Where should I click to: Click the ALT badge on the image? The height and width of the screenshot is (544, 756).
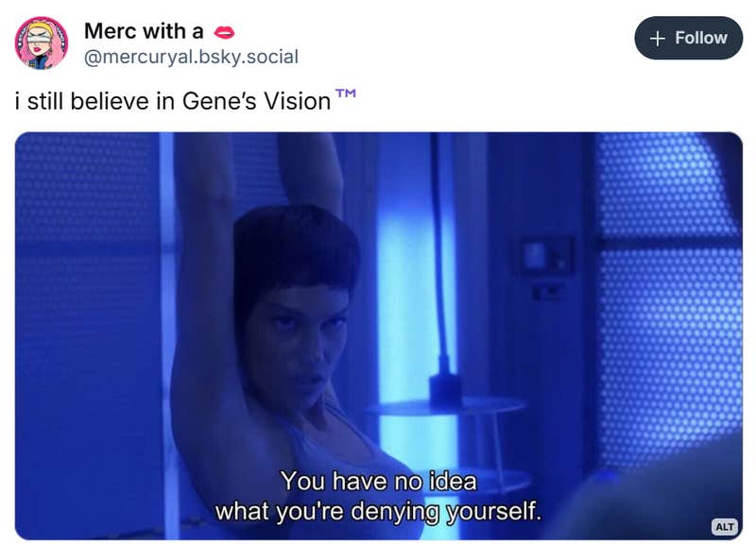pos(725,526)
